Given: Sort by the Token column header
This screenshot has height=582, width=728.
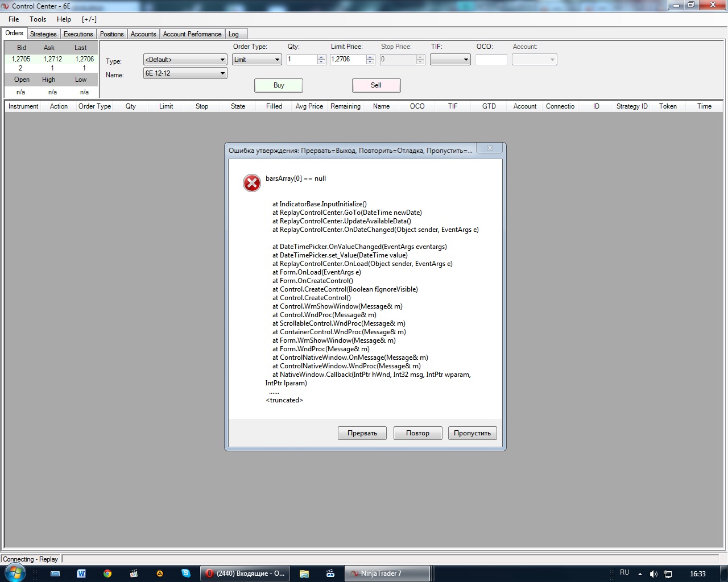Looking at the screenshot, I should tap(668, 106).
